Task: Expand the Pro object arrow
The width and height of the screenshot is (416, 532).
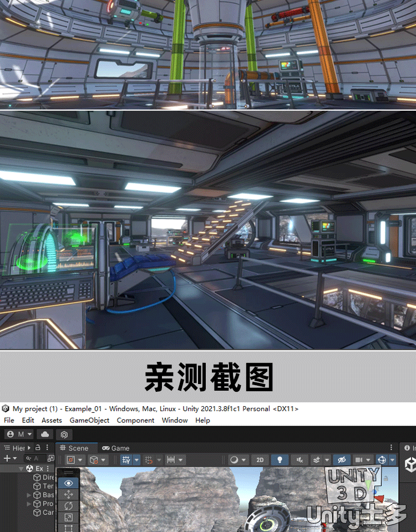Action: click(x=29, y=504)
